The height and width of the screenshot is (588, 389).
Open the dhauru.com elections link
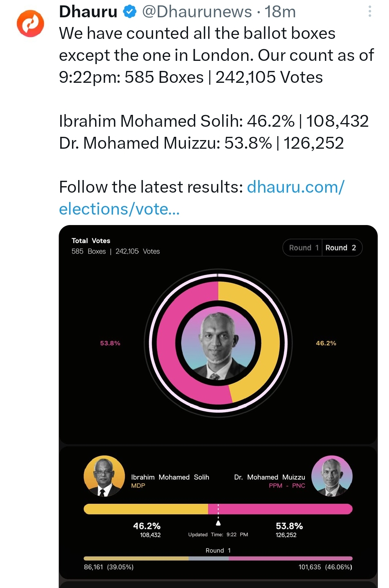pos(202,198)
